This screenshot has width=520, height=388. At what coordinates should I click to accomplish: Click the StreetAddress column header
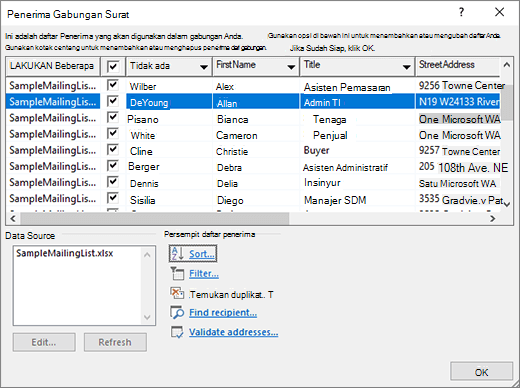coord(457,66)
